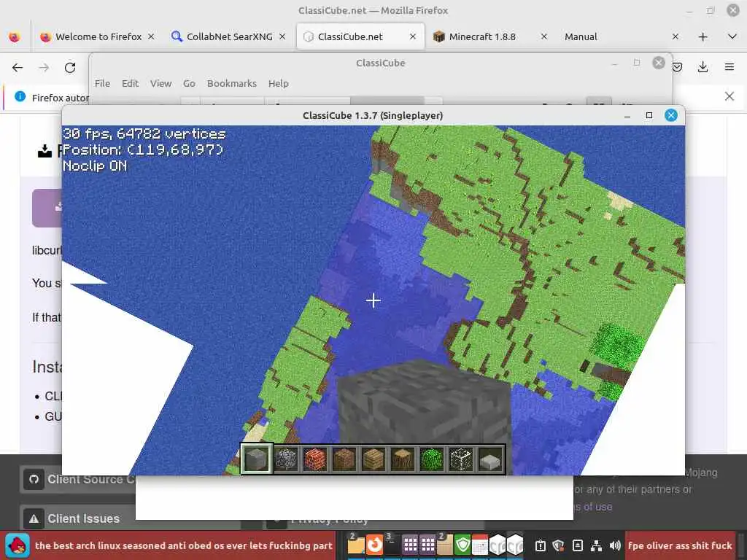This screenshot has height=560, width=747.
Task: Select the wooden planks block in the hotbar
Action: 373,459
